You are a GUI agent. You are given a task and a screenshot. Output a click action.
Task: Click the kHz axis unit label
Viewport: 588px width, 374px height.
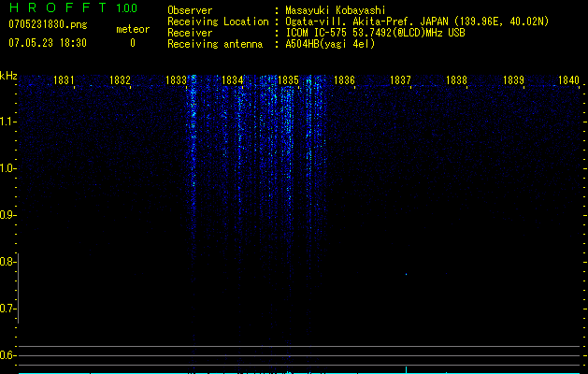8,76
